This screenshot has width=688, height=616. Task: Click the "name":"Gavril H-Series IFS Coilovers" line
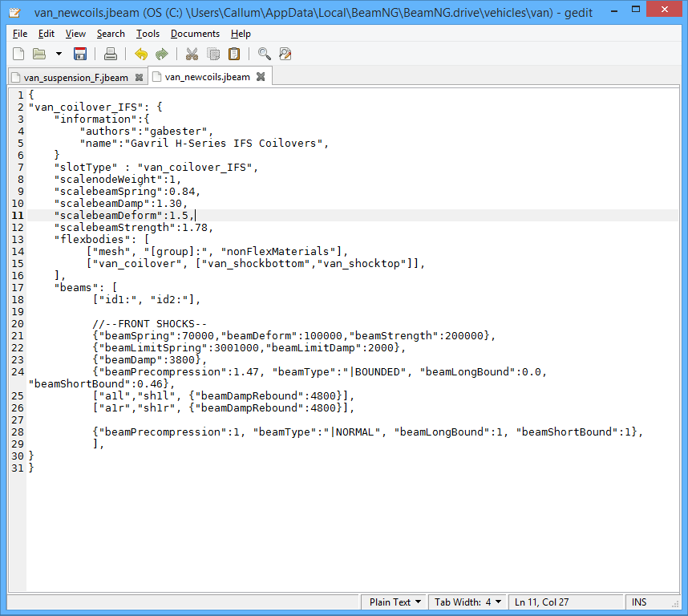(204, 143)
